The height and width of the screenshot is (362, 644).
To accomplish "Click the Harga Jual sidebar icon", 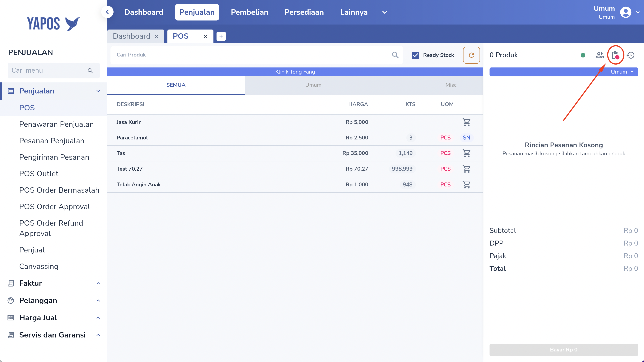I will (x=11, y=318).
